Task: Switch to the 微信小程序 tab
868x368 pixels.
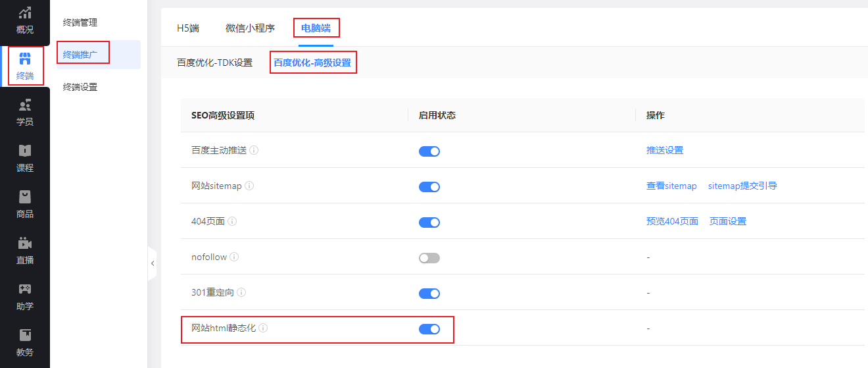Action: [x=250, y=28]
